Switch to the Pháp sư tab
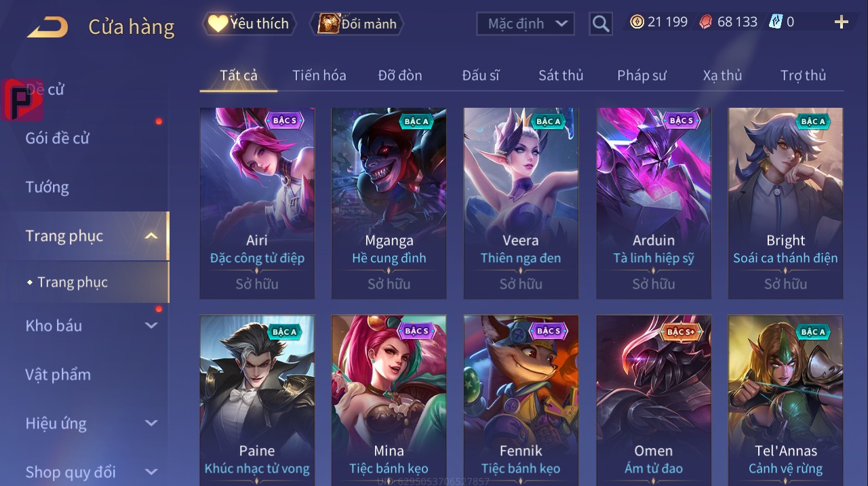Image resolution: width=868 pixels, height=486 pixels. coord(642,75)
